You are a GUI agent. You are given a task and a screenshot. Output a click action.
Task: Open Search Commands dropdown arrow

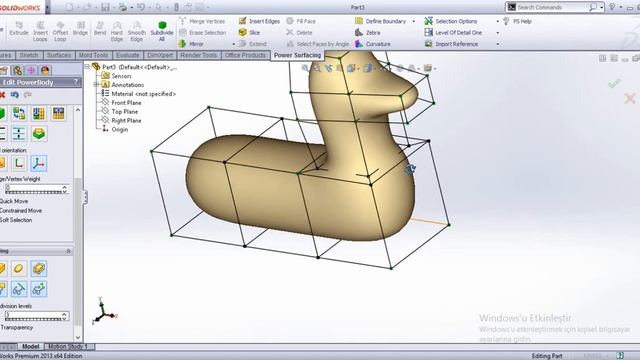click(x=601, y=7)
